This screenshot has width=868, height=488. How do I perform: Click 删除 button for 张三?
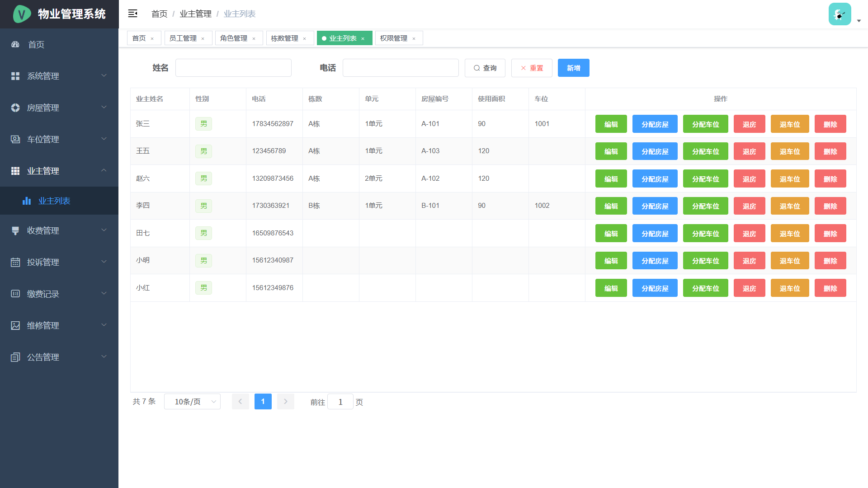(830, 124)
